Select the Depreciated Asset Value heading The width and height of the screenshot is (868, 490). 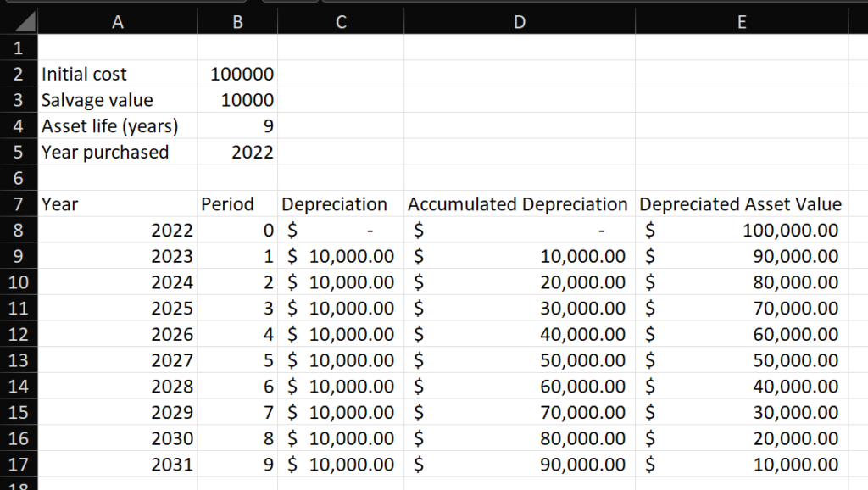pos(741,203)
